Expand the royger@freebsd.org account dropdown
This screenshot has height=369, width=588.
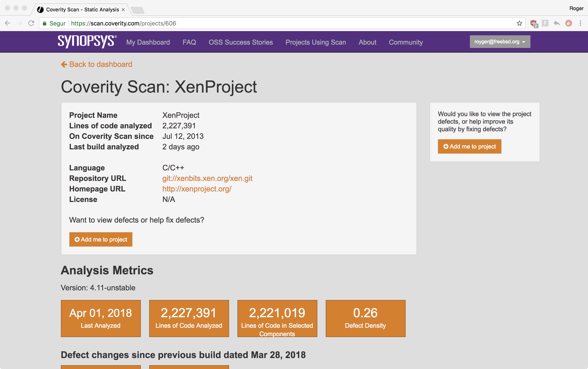click(500, 42)
